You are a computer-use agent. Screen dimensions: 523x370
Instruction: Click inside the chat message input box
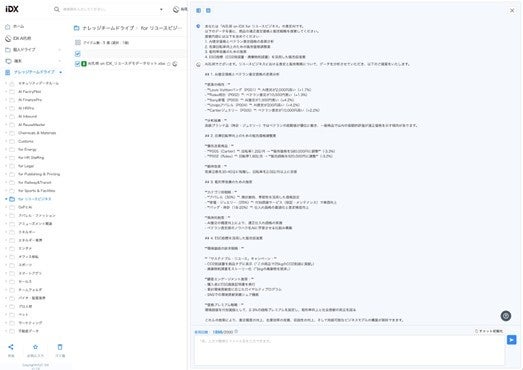point(349,350)
